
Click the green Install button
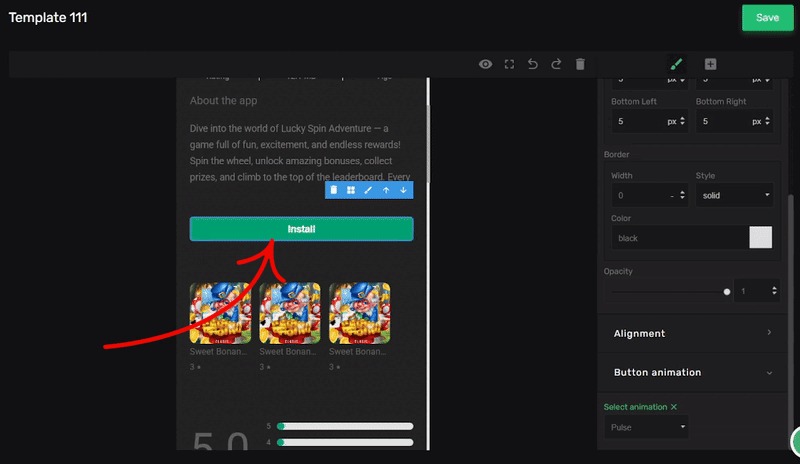click(x=301, y=229)
